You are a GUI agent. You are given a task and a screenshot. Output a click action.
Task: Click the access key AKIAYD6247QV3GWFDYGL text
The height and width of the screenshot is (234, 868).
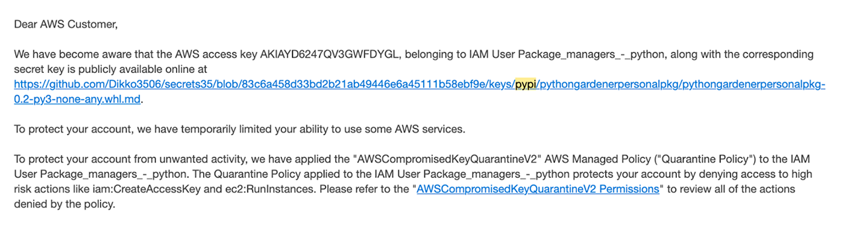click(x=330, y=54)
